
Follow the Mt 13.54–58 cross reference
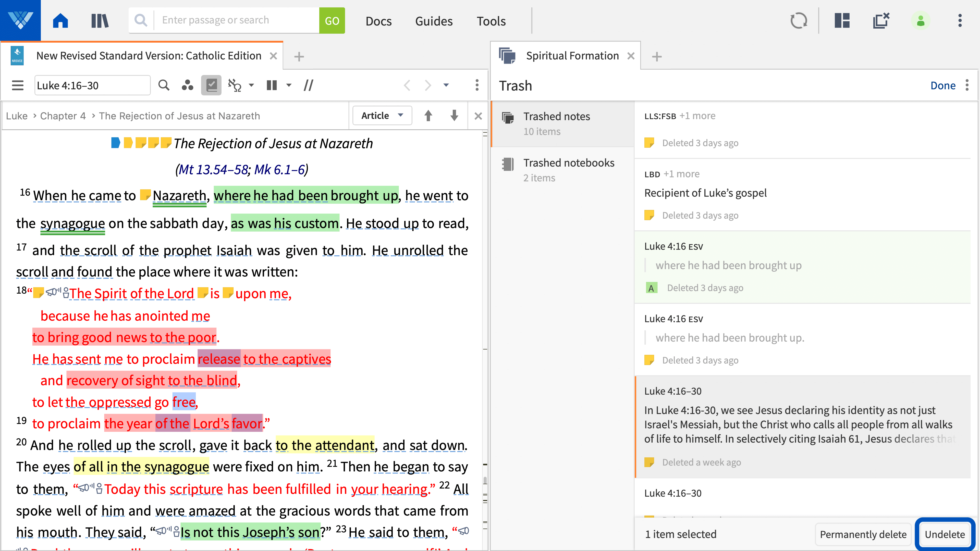point(213,169)
